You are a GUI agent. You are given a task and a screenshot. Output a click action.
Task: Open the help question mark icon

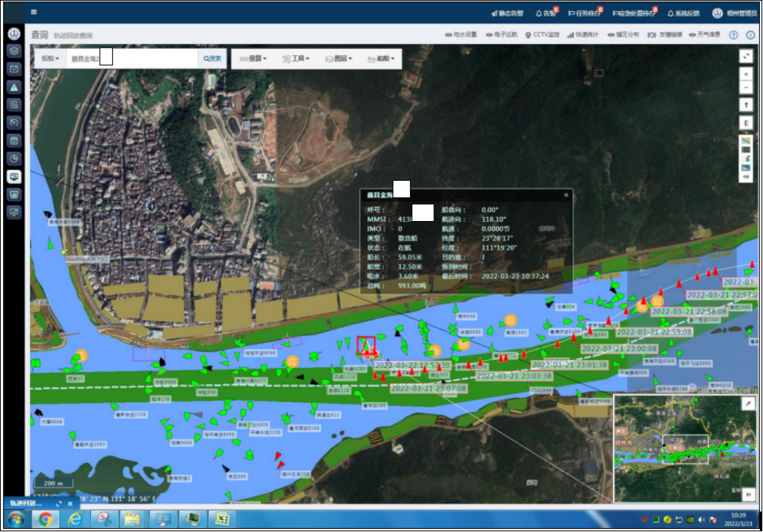[x=733, y=35]
